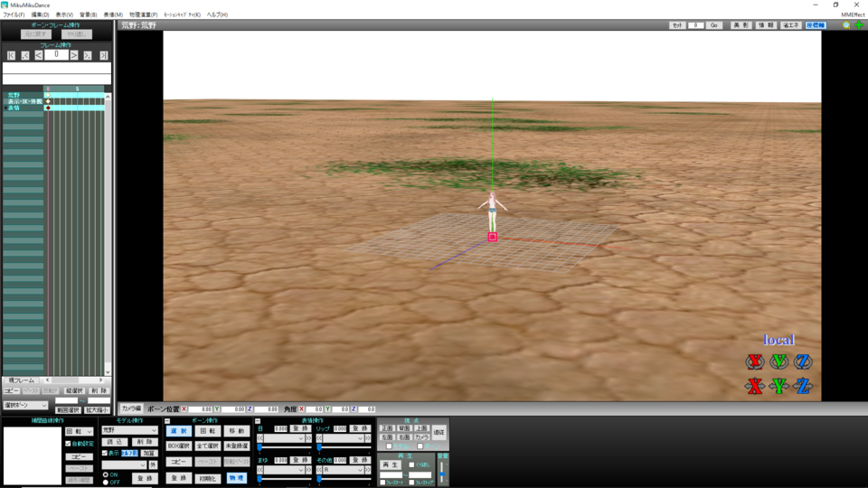Open the MMEffect menu
The height and width of the screenshot is (488, 868).
[x=852, y=15]
